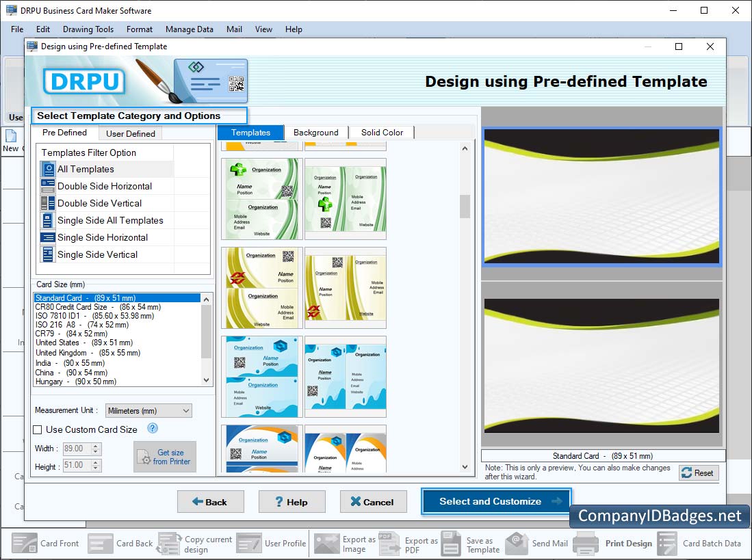752x560 pixels.
Task: Select the blue wave double-horizontal template thumbnail
Action: (x=262, y=377)
